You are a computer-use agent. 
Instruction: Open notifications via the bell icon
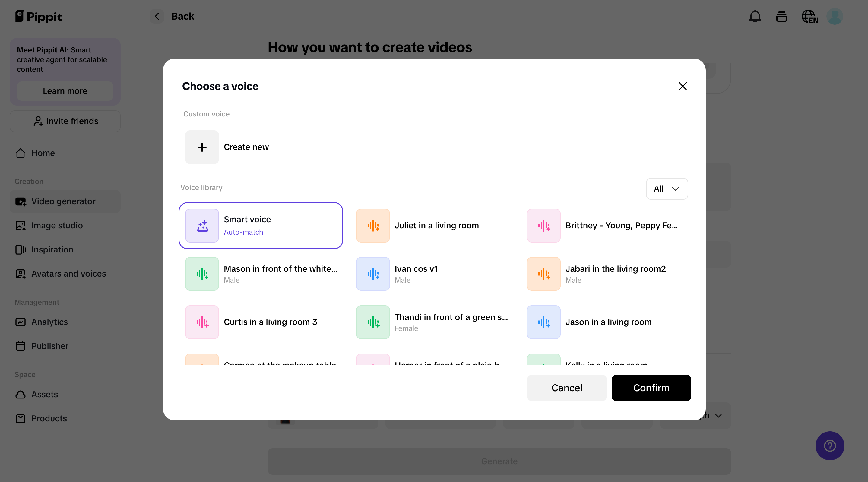755,16
